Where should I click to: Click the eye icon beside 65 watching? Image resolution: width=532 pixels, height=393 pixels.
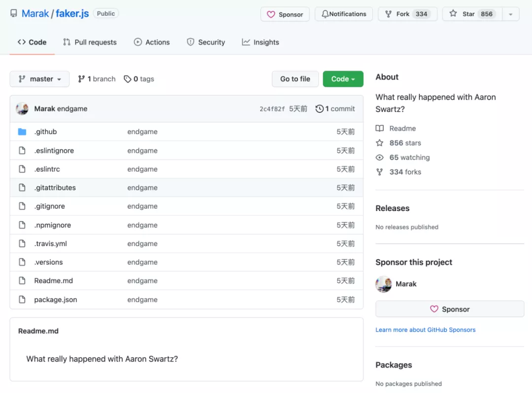point(380,158)
